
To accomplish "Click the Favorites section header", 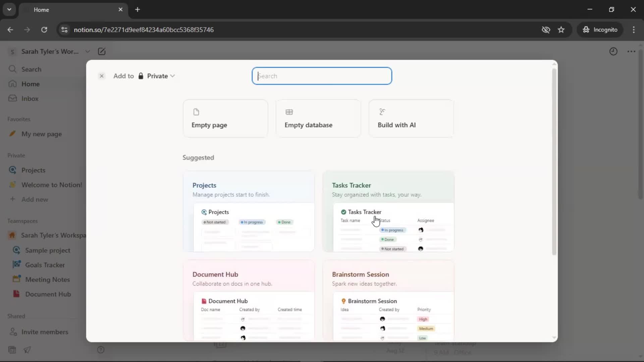I will click(x=19, y=119).
